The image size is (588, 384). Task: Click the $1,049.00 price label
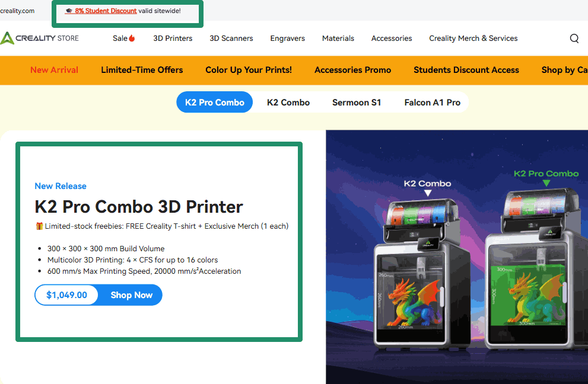tap(66, 295)
